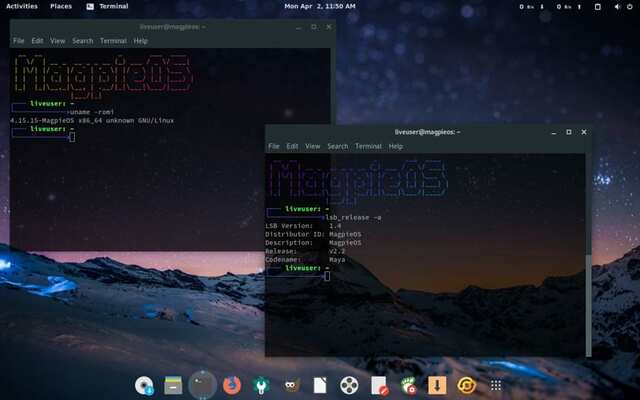
Task: Open the film reel video player in the dock
Action: click(349, 385)
